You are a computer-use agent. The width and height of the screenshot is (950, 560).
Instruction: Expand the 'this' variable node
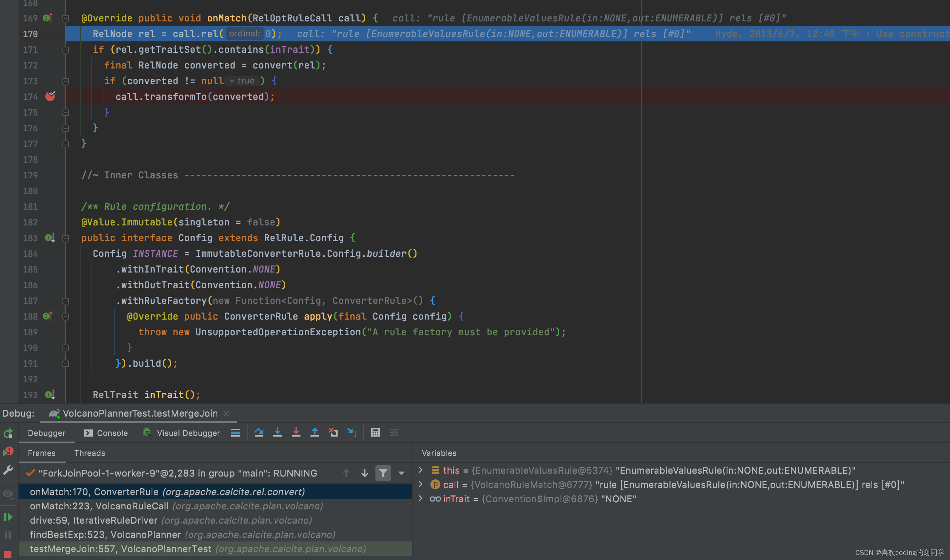(x=420, y=470)
